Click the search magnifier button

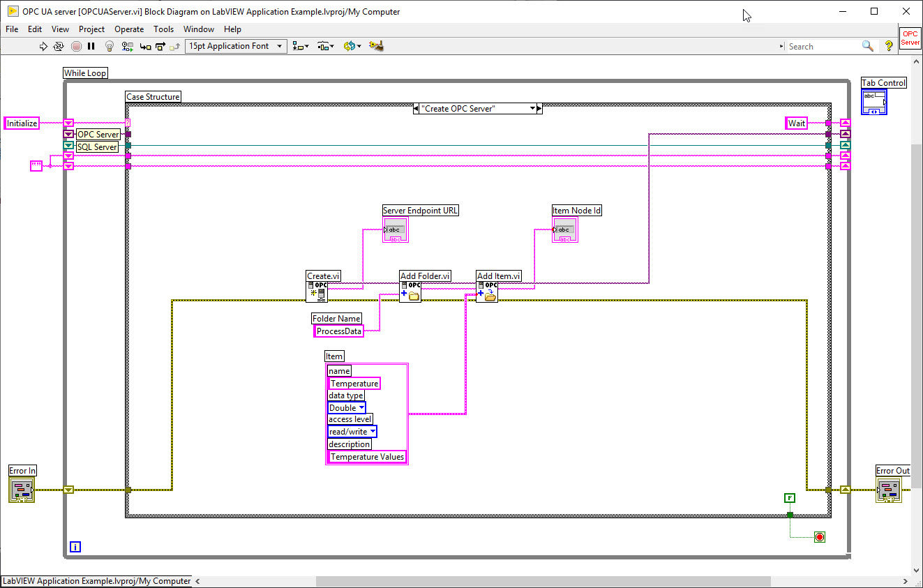click(867, 46)
